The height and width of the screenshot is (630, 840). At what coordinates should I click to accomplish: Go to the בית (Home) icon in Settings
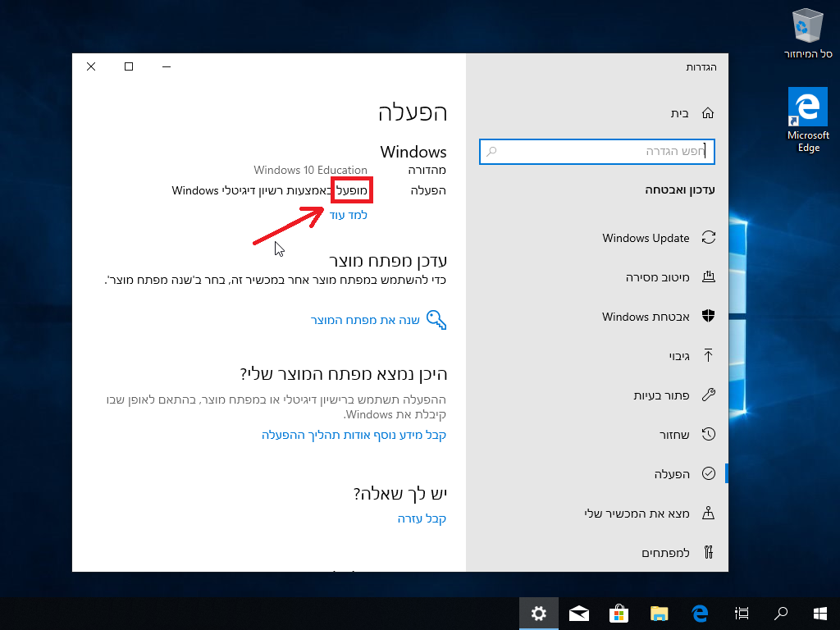click(x=708, y=113)
